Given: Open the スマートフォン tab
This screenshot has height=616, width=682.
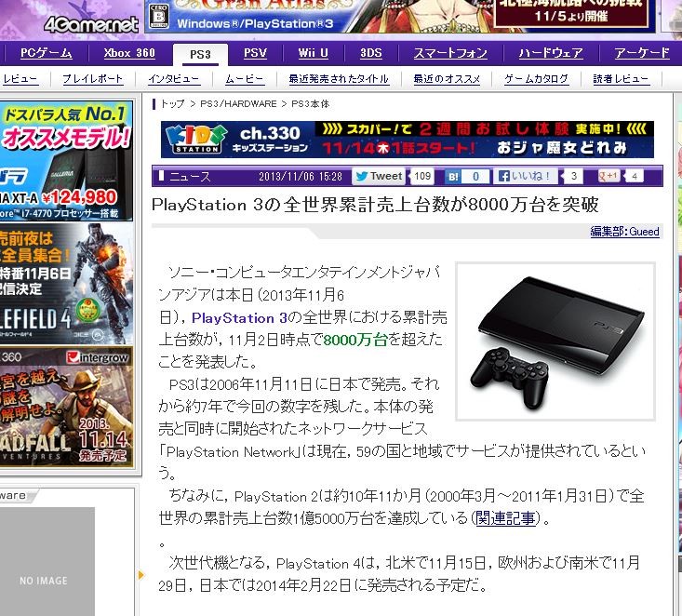Looking at the screenshot, I should pyautogui.click(x=450, y=53).
